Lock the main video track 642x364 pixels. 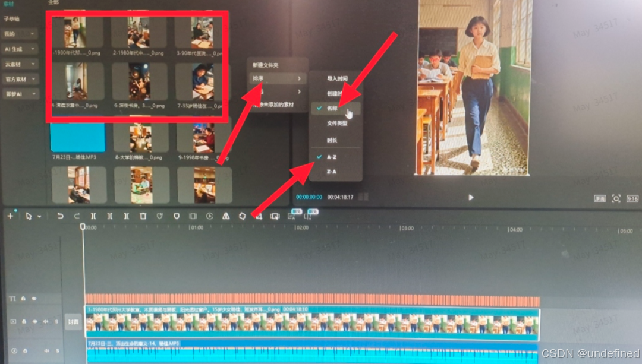point(24,322)
